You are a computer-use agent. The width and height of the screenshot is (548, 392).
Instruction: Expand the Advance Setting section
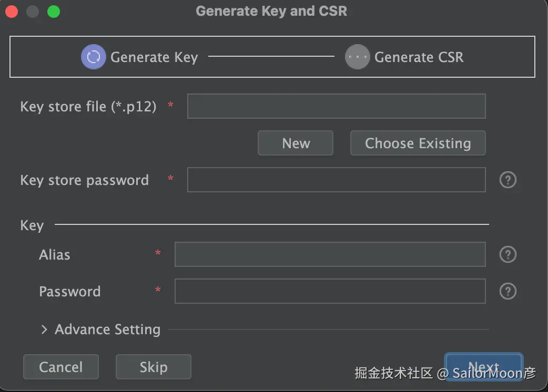[x=44, y=329]
